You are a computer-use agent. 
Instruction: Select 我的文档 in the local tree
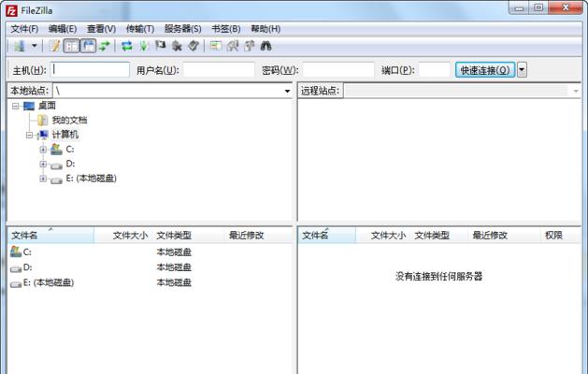[x=69, y=120]
